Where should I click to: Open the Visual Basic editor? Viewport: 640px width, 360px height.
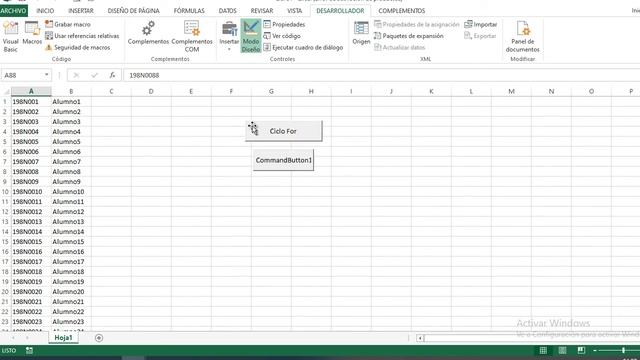(x=11, y=37)
